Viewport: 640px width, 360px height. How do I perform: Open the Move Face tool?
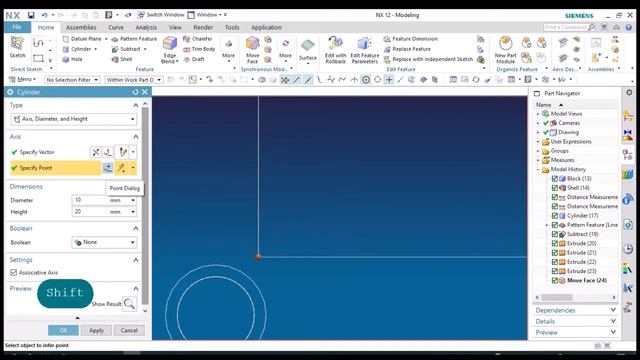coord(253,50)
